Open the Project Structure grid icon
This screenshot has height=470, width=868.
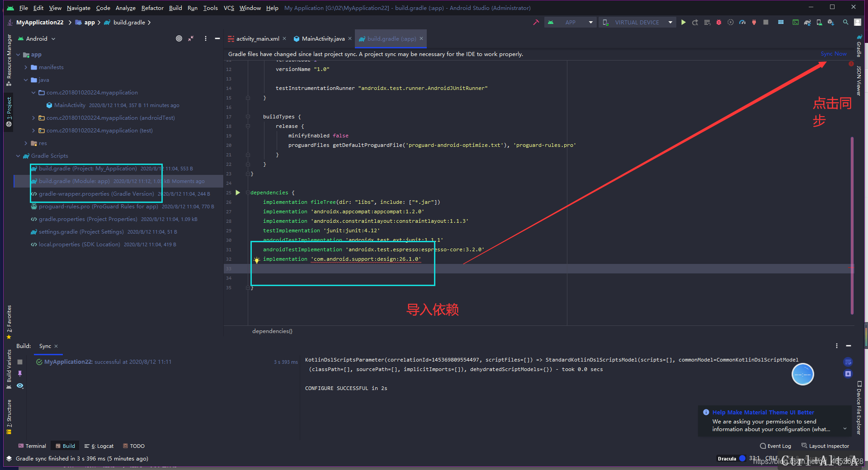781,22
